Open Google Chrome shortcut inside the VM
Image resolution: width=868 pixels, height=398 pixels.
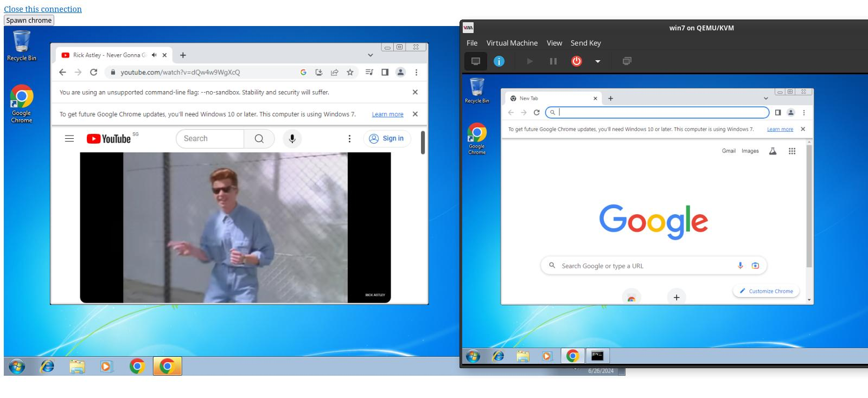coord(477,139)
